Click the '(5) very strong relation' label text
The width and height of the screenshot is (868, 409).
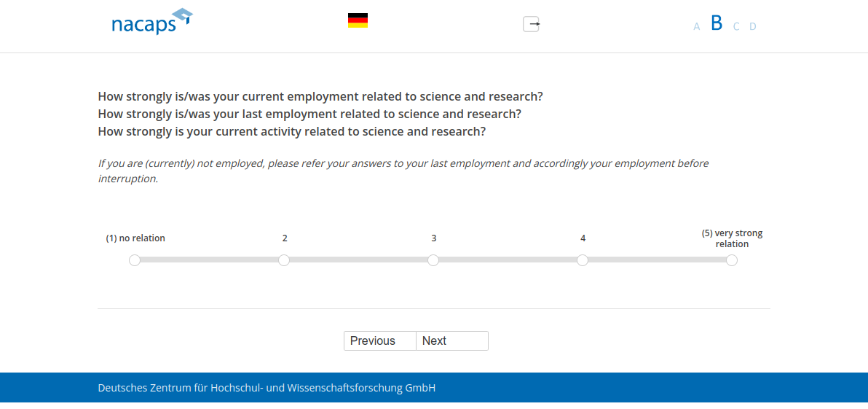click(732, 238)
